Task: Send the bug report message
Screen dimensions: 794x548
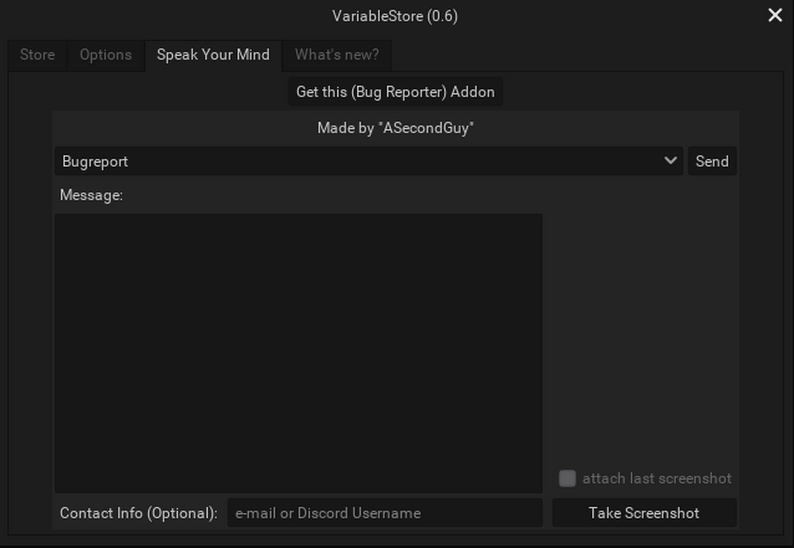Action: pos(712,161)
